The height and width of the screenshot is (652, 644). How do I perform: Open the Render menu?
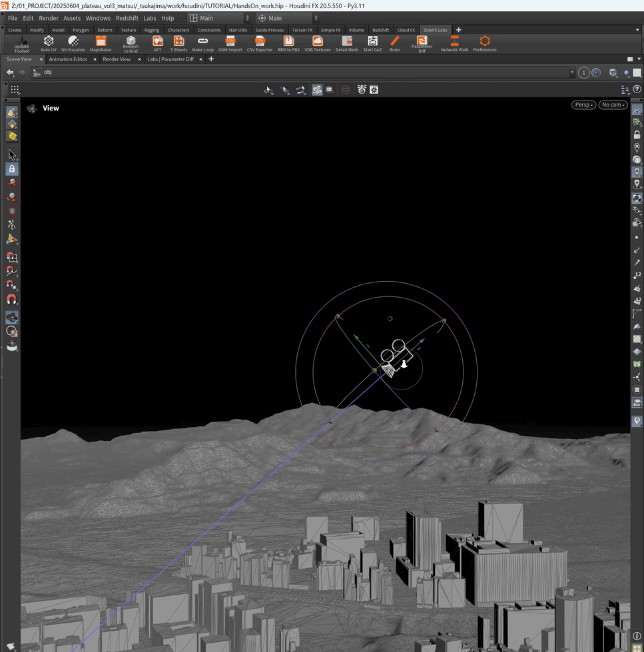point(49,18)
